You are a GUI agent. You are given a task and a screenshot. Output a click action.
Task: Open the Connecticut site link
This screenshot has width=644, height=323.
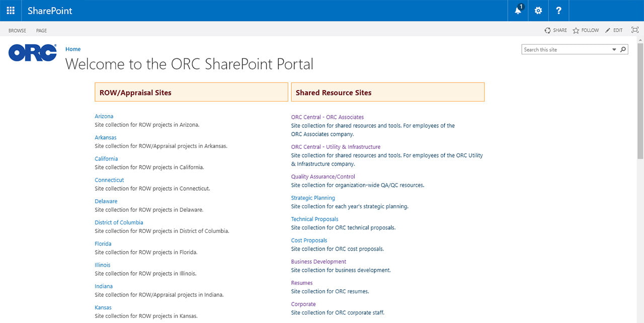pyautogui.click(x=109, y=180)
